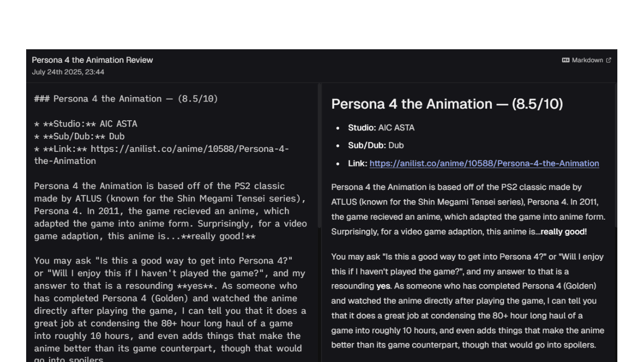Place cursor in the ### heading source line
The width and height of the screenshot is (644, 362).
coord(126,99)
